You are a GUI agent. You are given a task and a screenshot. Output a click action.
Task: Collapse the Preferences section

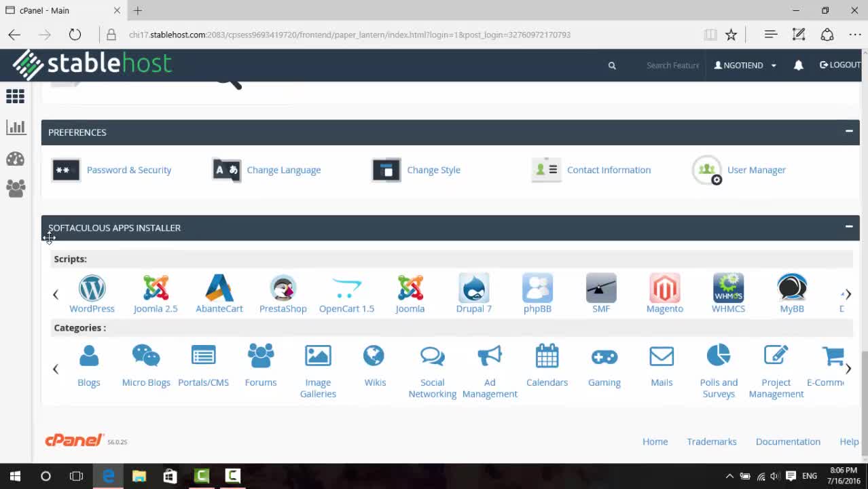click(x=849, y=131)
